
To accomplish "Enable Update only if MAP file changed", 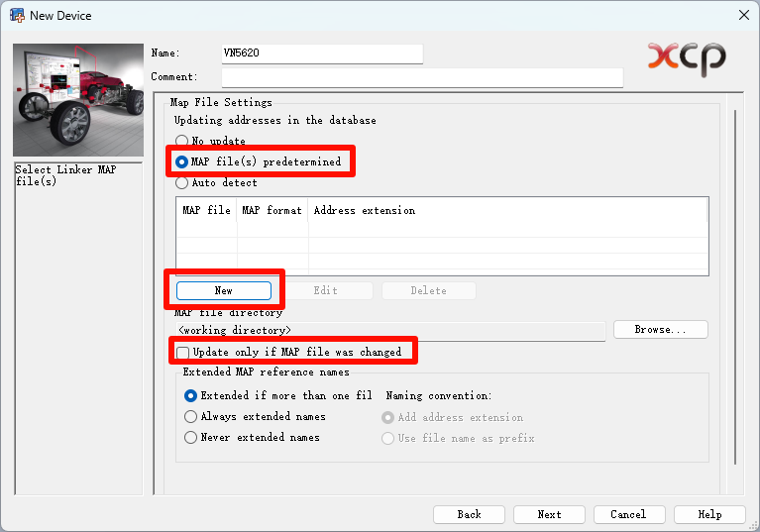I will tap(183, 352).
